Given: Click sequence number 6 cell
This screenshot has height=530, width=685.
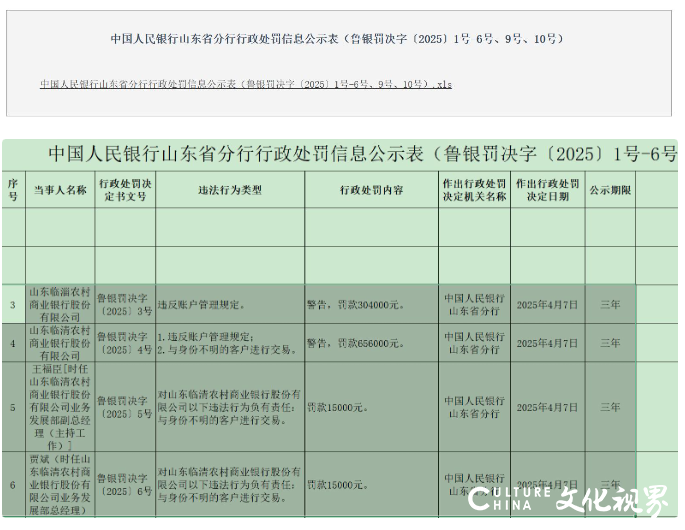Looking at the screenshot, I should (x=14, y=485).
